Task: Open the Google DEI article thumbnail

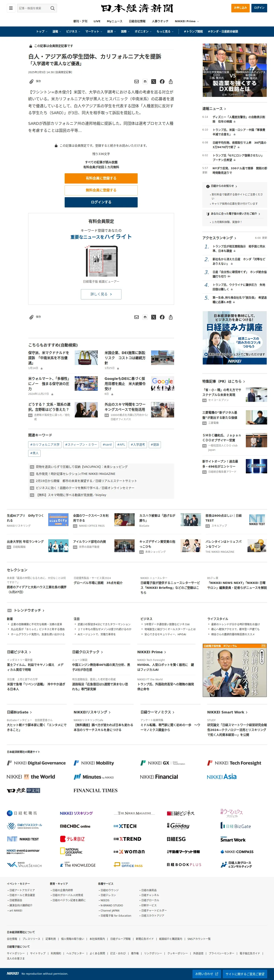Action: pyautogui.click(x=162, y=384)
